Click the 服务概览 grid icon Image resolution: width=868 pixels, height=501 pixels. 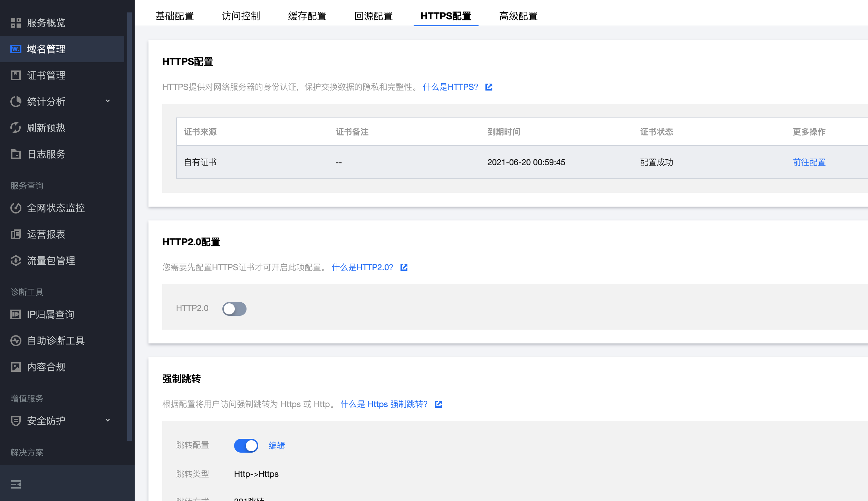coord(16,23)
